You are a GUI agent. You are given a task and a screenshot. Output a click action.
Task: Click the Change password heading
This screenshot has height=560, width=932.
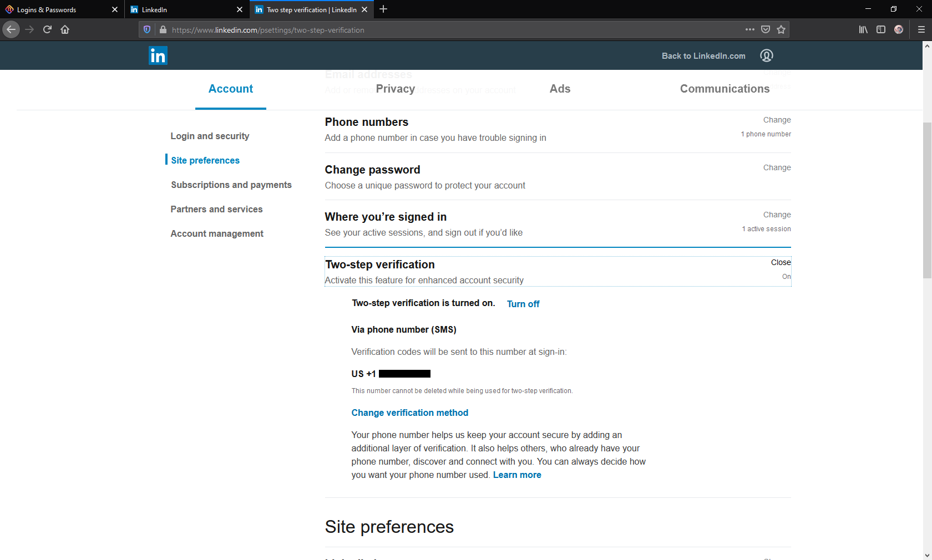pos(372,170)
